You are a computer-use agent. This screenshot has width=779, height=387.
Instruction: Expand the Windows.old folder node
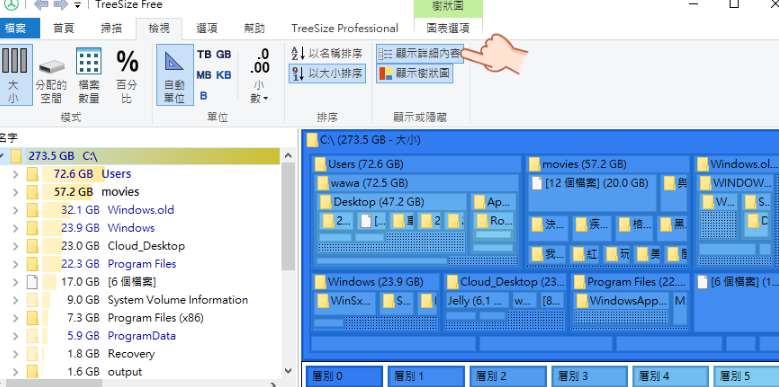pyautogui.click(x=15, y=210)
